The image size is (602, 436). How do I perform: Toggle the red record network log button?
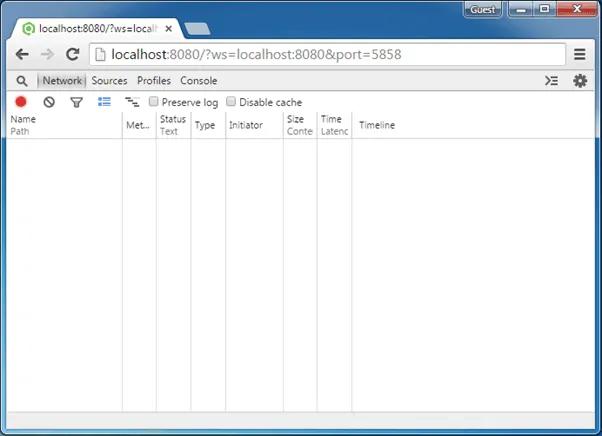21,102
